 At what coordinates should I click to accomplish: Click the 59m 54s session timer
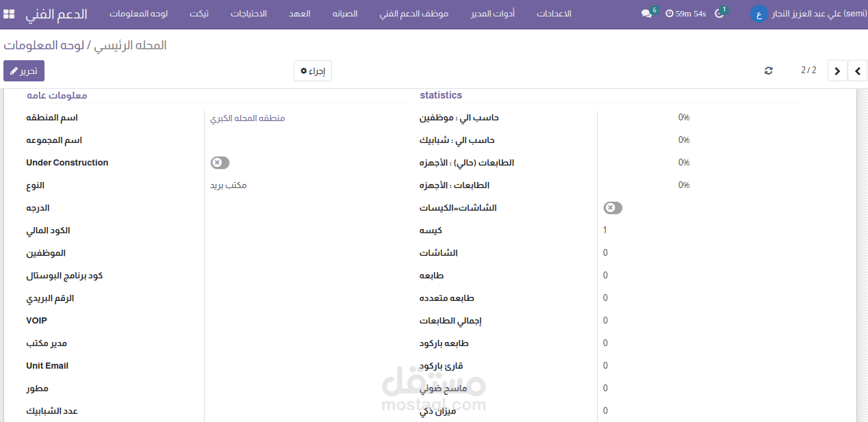[x=686, y=14]
